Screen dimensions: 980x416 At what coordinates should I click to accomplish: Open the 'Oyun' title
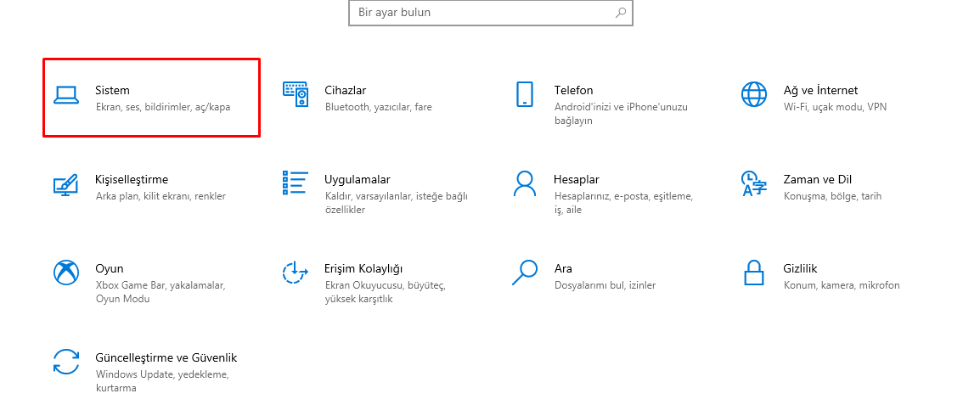(110, 269)
